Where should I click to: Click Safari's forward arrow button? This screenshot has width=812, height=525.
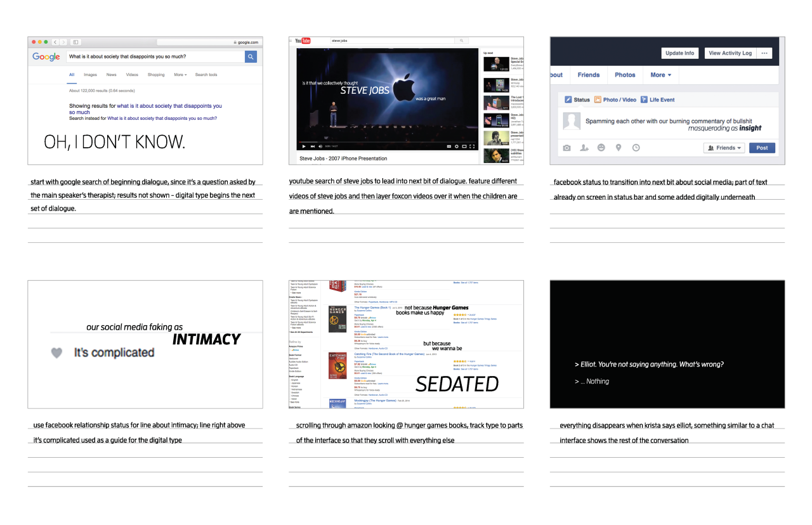pos(63,42)
